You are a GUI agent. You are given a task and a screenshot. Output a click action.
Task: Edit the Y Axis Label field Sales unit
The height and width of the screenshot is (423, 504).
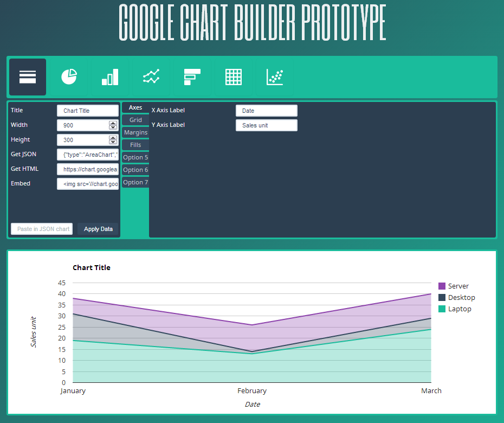tap(267, 125)
